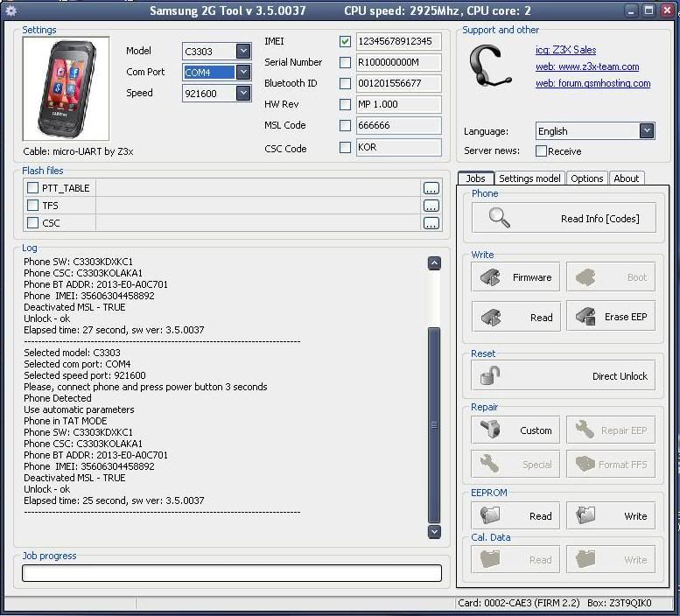This screenshot has width=680, height=616.
Task: Uncheck the IMEI checkbox
Action: click(345, 42)
